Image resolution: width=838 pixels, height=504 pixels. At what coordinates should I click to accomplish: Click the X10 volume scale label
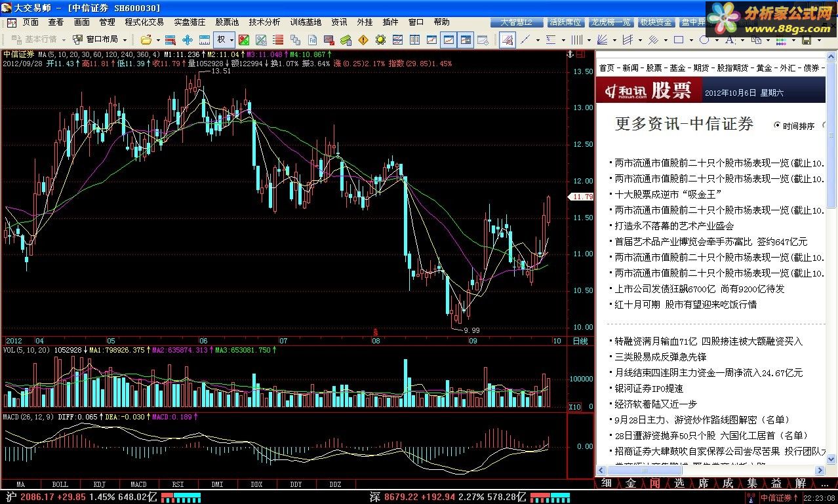574,407
